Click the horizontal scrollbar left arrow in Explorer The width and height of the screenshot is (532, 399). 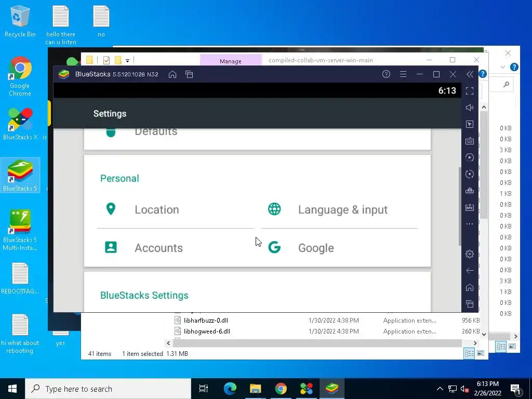click(168, 343)
